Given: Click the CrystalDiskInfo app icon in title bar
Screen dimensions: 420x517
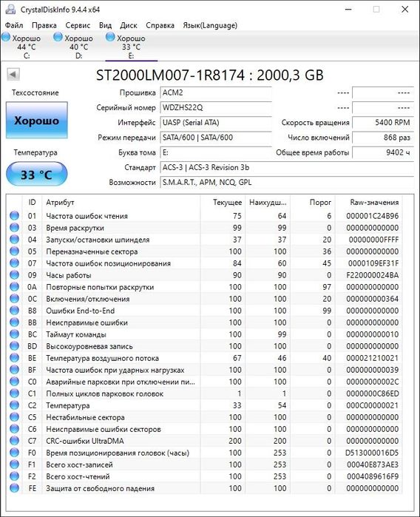Looking at the screenshot, I should [10, 9].
